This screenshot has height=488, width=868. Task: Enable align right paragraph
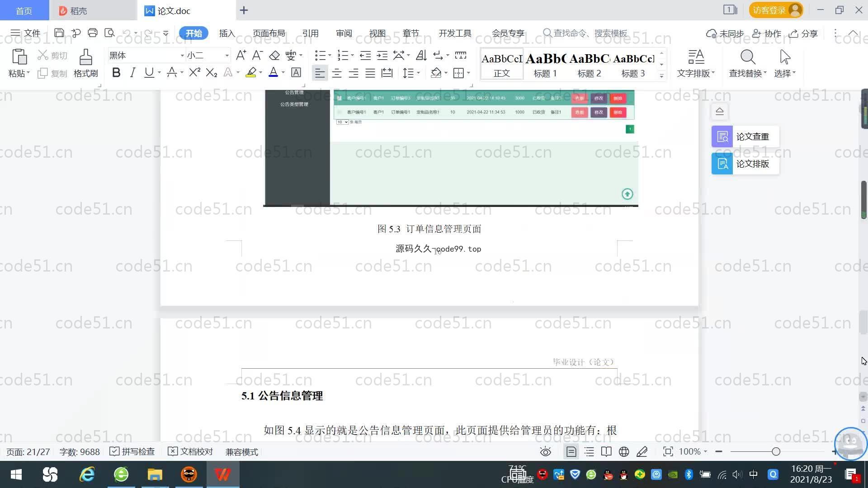click(354, 73)
